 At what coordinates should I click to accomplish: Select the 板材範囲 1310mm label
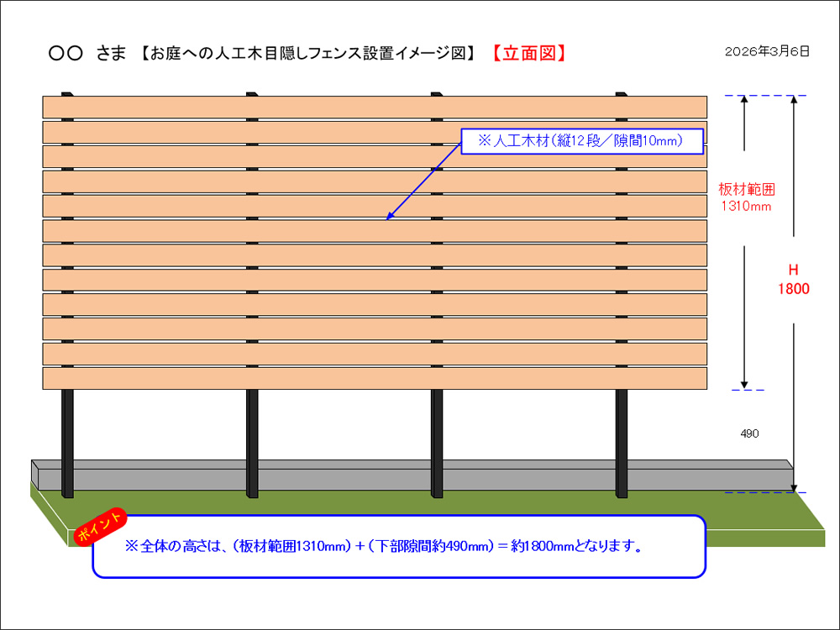point(746,197)
